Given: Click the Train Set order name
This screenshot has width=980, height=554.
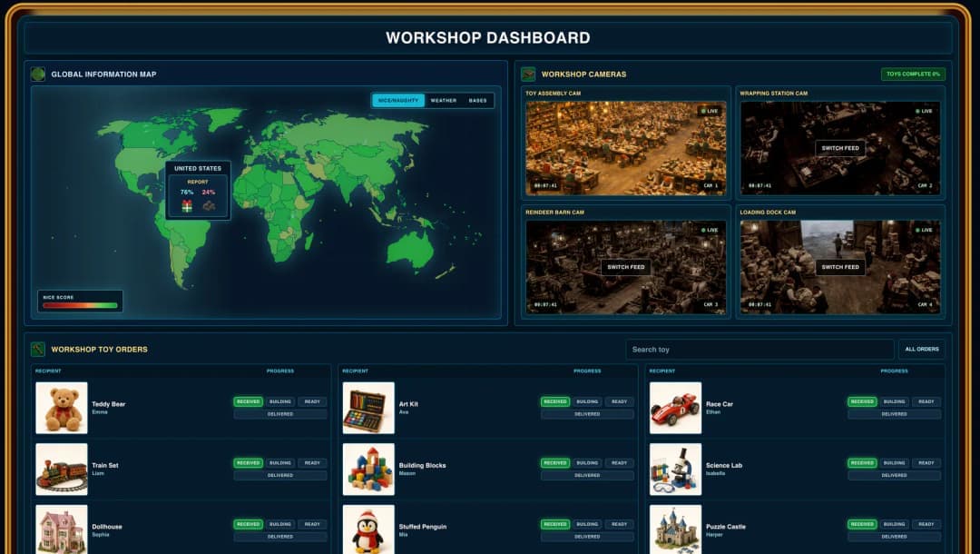Looking at the screenshot, I should [105, 465].
